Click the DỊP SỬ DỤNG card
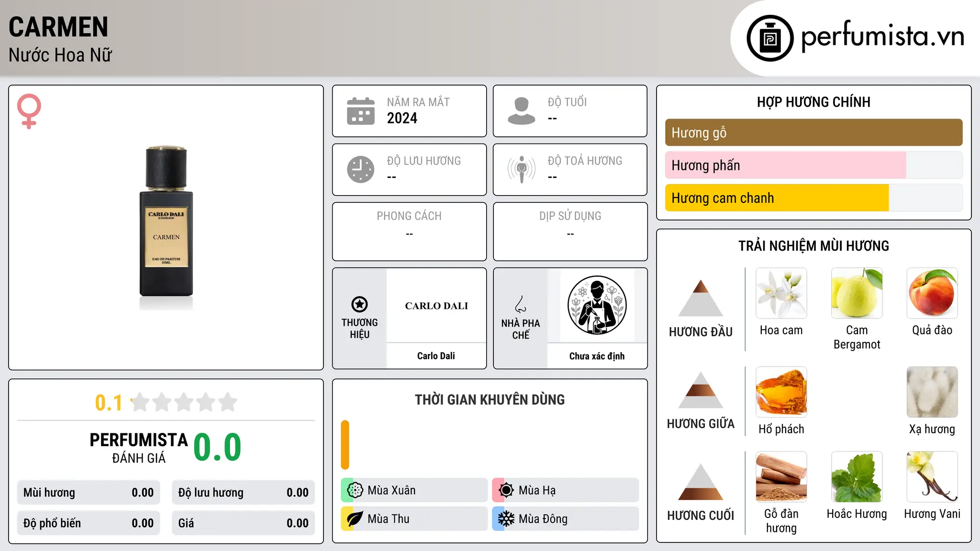The image size is (980, 551). click(x=570, y=231)
